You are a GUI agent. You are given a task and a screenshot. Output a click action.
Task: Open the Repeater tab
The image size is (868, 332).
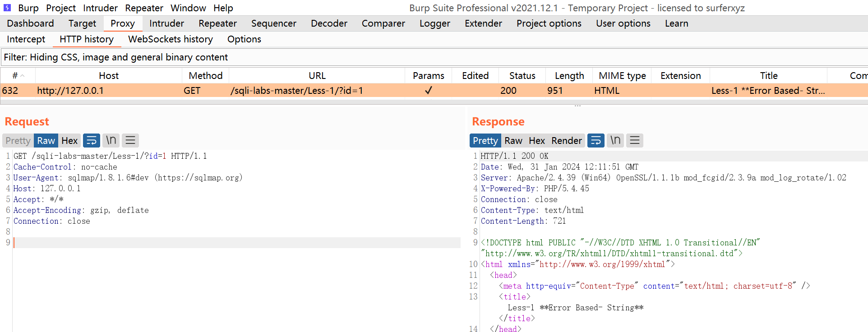click(x=217, y=23)
